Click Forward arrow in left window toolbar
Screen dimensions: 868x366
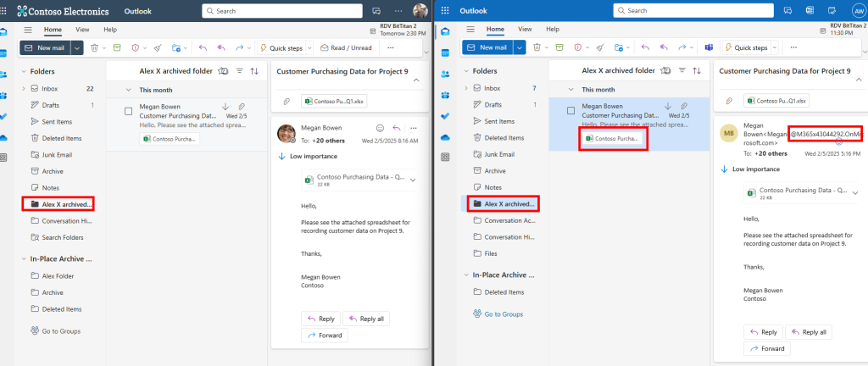pos(240,48)
